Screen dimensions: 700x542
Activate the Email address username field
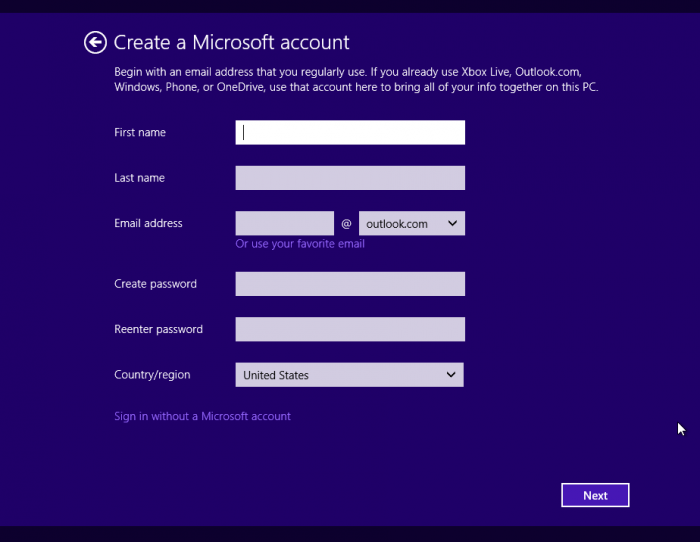(284, 223)
